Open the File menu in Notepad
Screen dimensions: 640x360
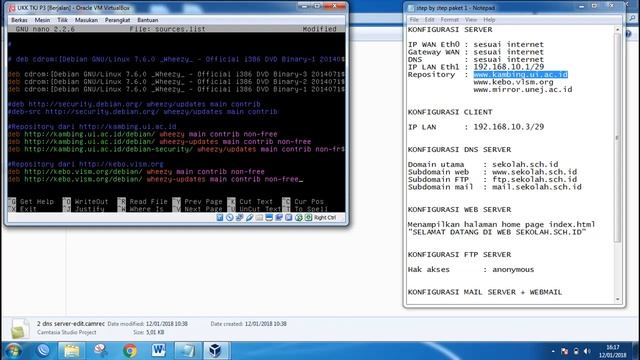pos(414,20)
